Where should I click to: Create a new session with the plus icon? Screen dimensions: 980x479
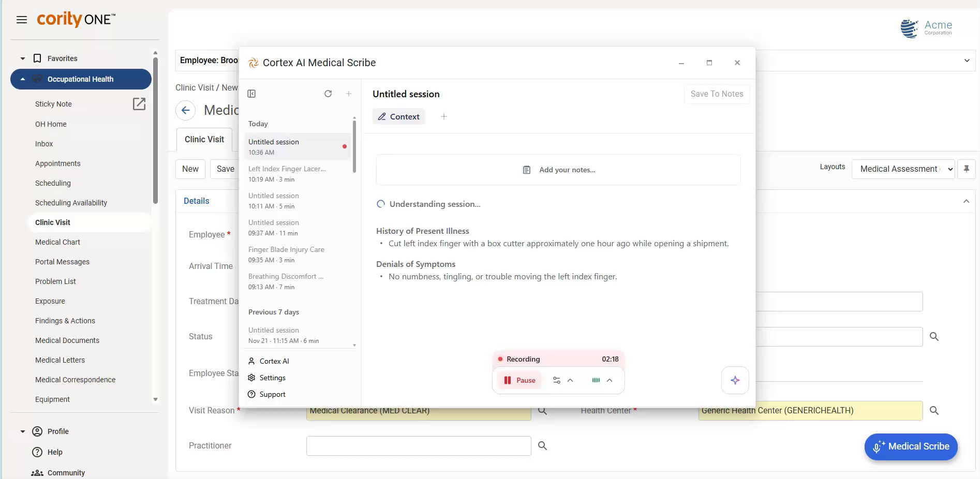(x=348, y=94)
